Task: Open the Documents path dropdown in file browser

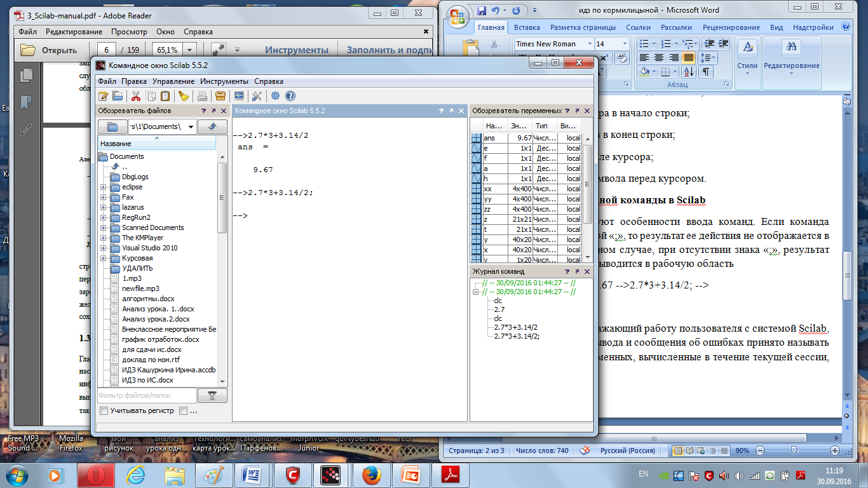Action: coord(191,126)
